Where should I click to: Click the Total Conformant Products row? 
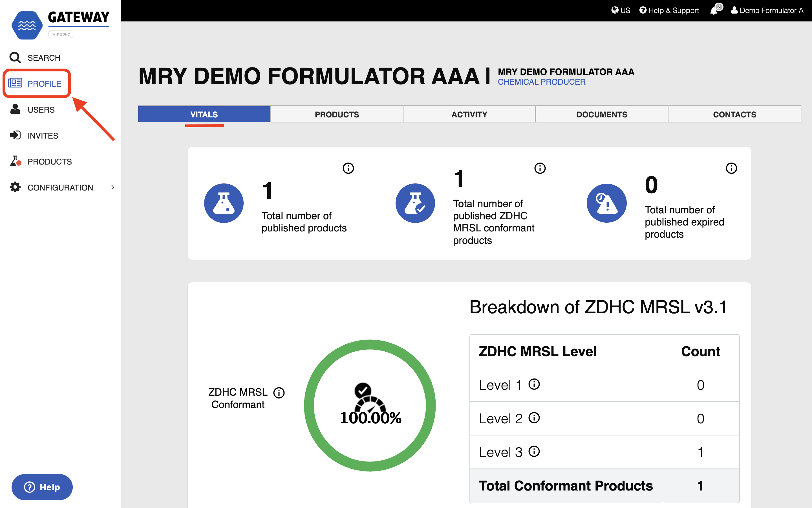pos(604,486)
